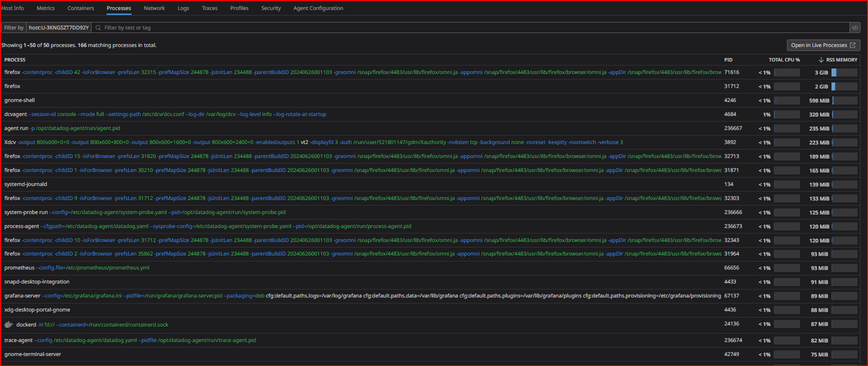
Task: Click the memory bar of the 3 GiB firefox row
Action: [x=844, y=72]
